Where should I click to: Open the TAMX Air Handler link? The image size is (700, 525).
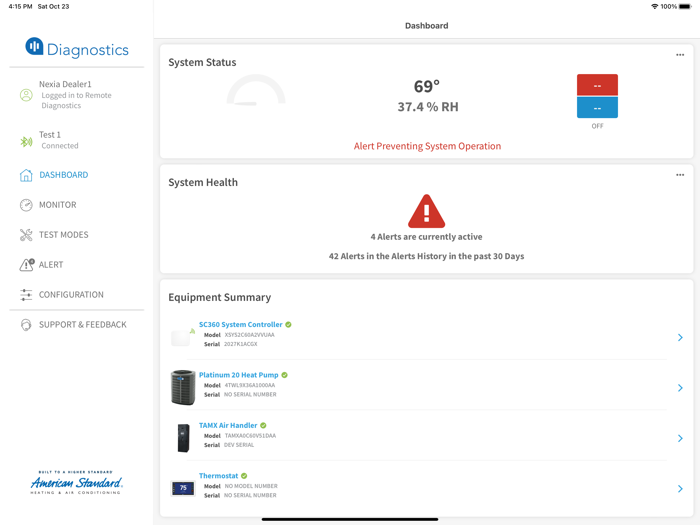pos(228,425)
